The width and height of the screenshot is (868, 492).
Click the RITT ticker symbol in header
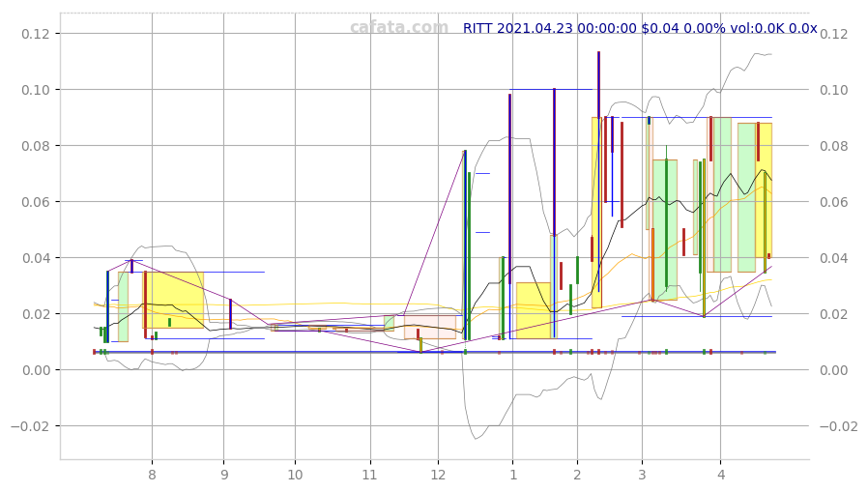tap(477, 28)
